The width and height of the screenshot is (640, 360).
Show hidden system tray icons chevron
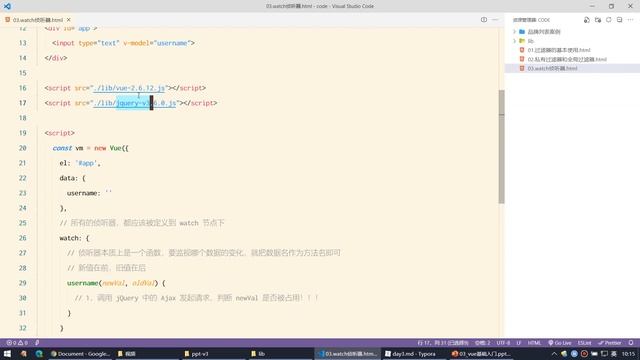tap(554, 354)
